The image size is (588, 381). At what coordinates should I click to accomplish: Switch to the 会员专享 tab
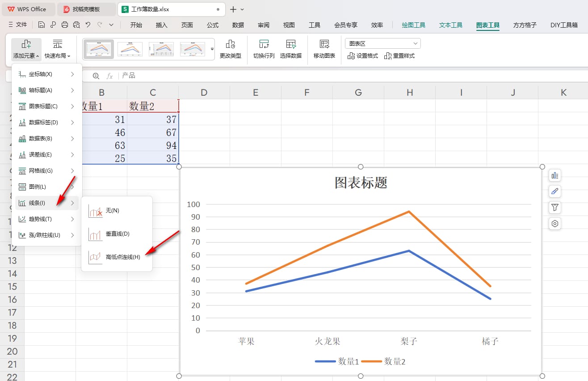pos(346,25)
